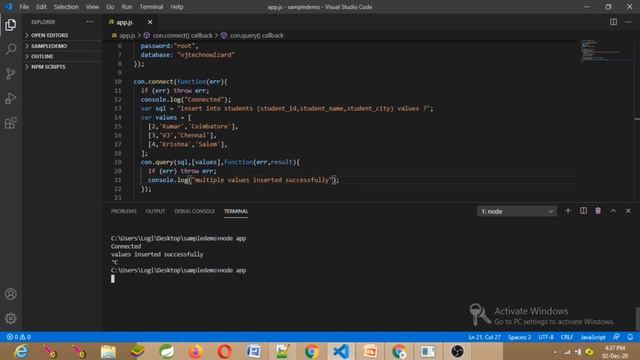640x360 pixels.
Task: Click the UTF-8 encoding indicator
Action: tap(546, 337)
